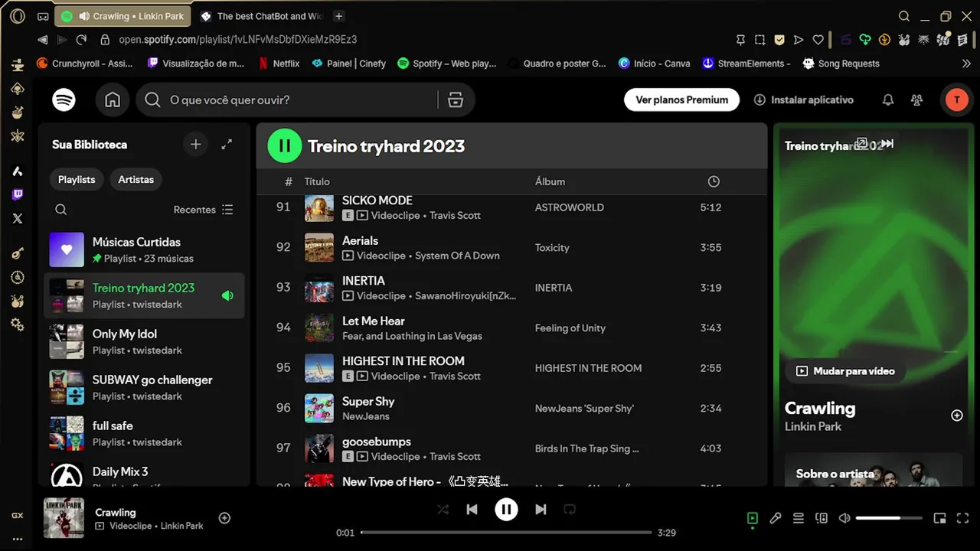Skip to previous track
This screenshot has width=980, height=551.
coord(472,510)
